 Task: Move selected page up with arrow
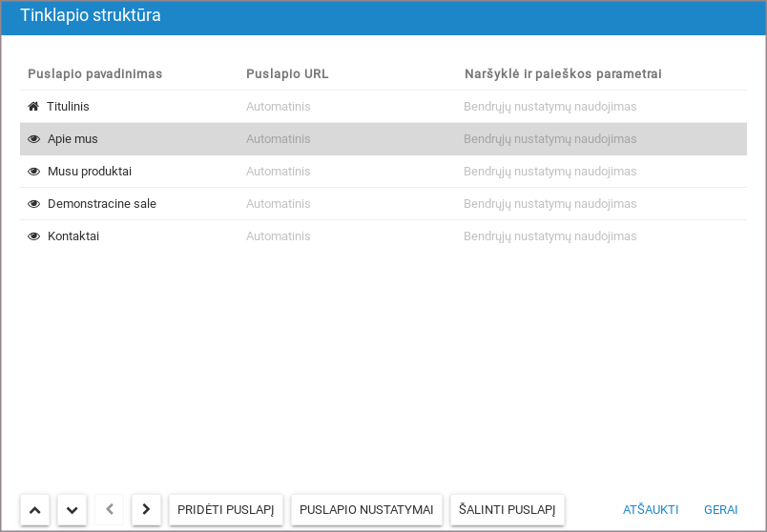pos(34,510)
